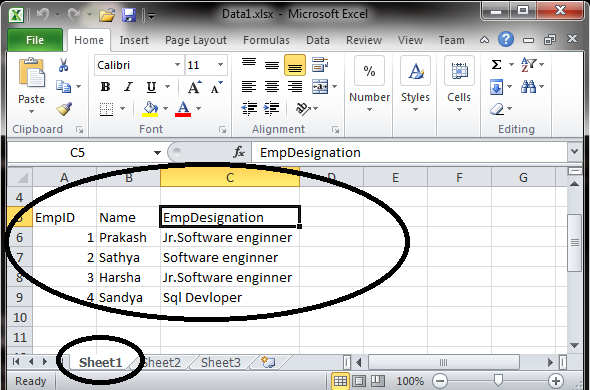Open the font size 11 dropdown

[x=220, y=65]
